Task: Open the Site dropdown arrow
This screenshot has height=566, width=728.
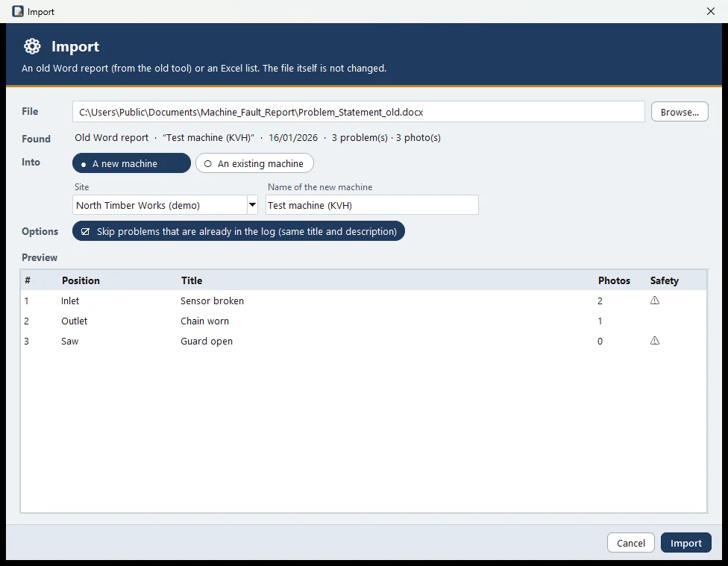Action: [x=252, y=205]
